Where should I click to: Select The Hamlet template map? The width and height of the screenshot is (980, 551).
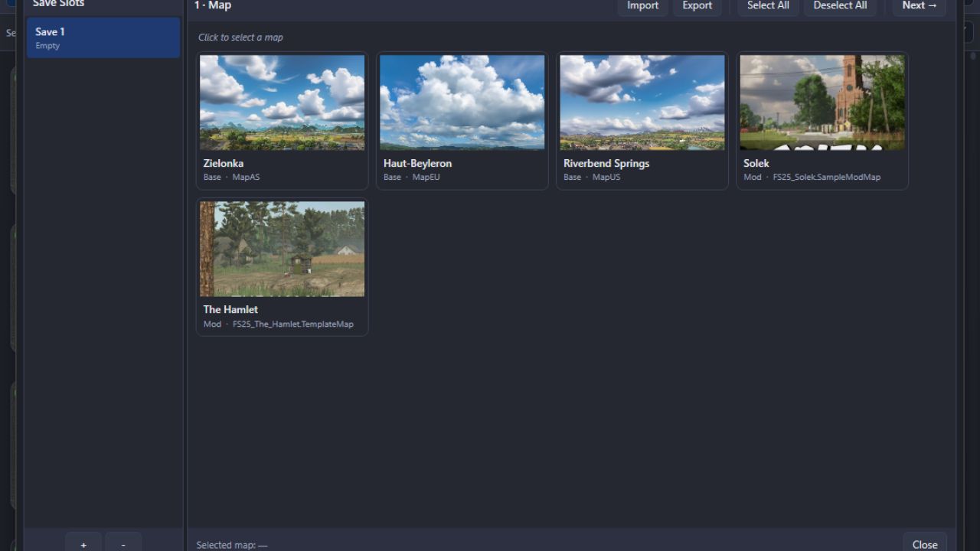click(x=282, y=249)
